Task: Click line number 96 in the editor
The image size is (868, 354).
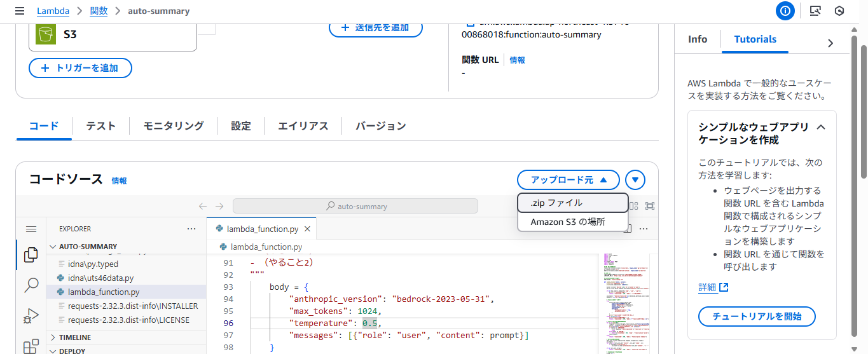Action: tap(229, 323)
